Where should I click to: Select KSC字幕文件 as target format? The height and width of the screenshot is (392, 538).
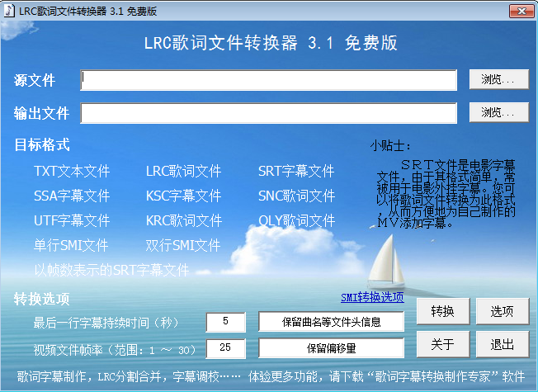pyautogui.click(x=183, y=196)
